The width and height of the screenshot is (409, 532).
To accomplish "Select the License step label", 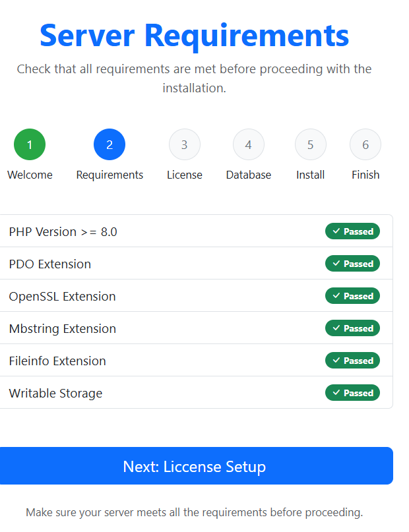I will (185, 175).
